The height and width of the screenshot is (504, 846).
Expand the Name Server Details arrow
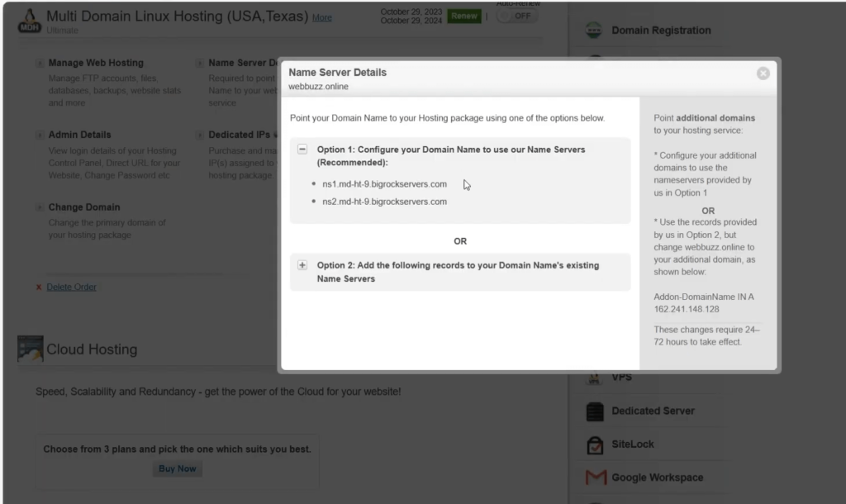point(200,63)
